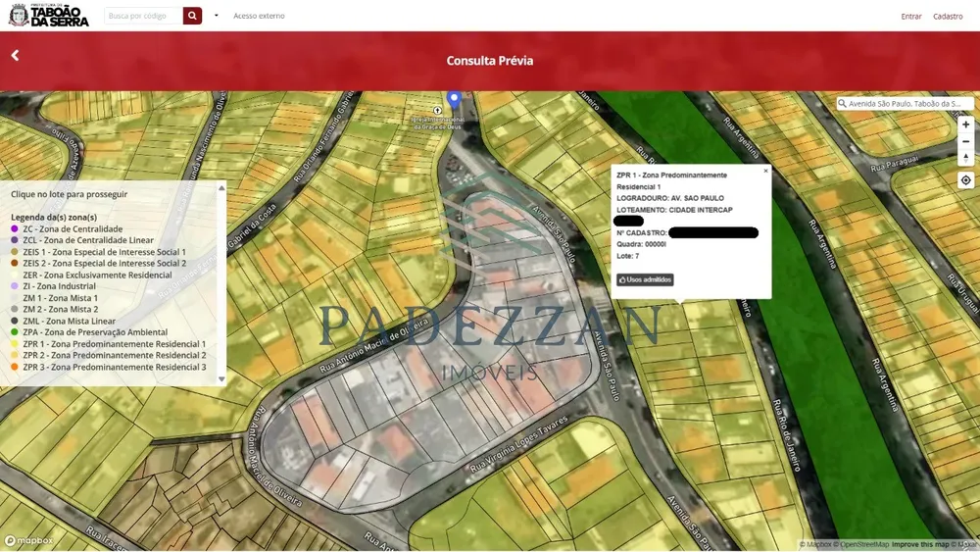Select 'ZM 2 - Zona Mista 2' entry

(60, 309)
